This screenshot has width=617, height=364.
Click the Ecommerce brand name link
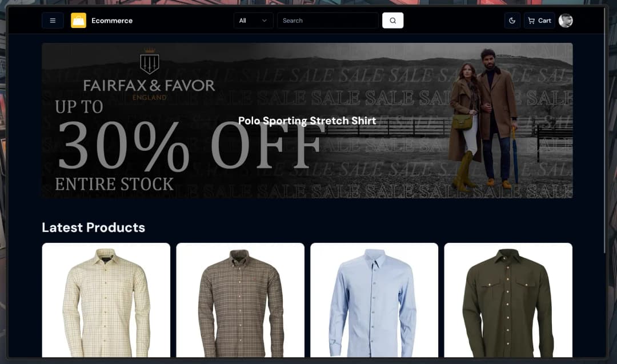[112, 21]
